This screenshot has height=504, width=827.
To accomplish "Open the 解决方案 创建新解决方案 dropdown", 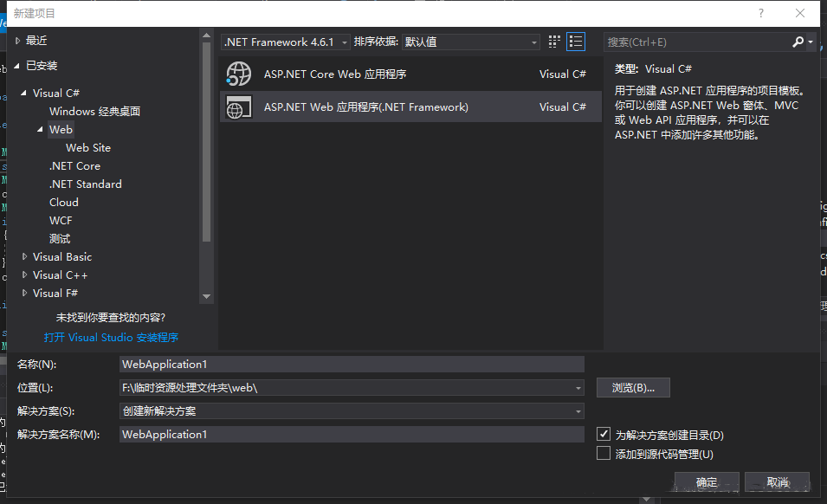I will [x=352, y=411].
